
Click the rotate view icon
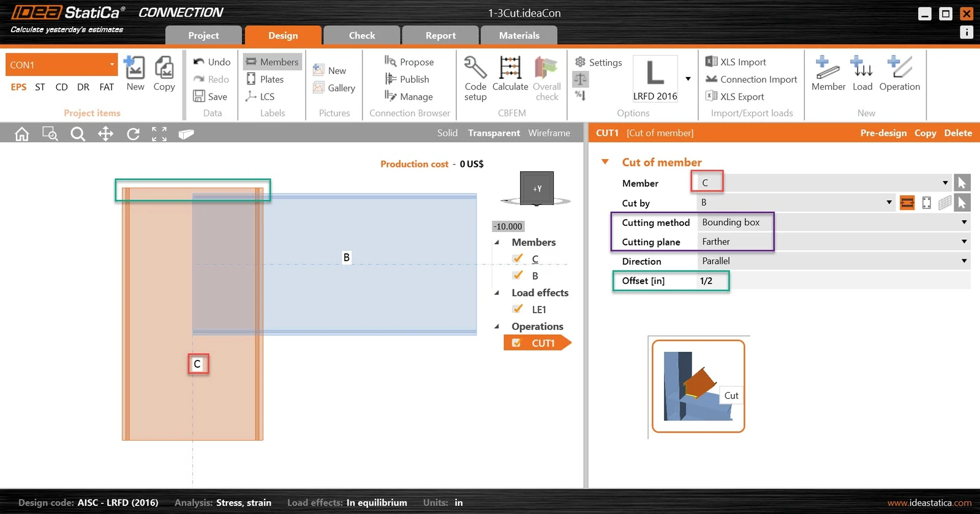pos(133,134)
